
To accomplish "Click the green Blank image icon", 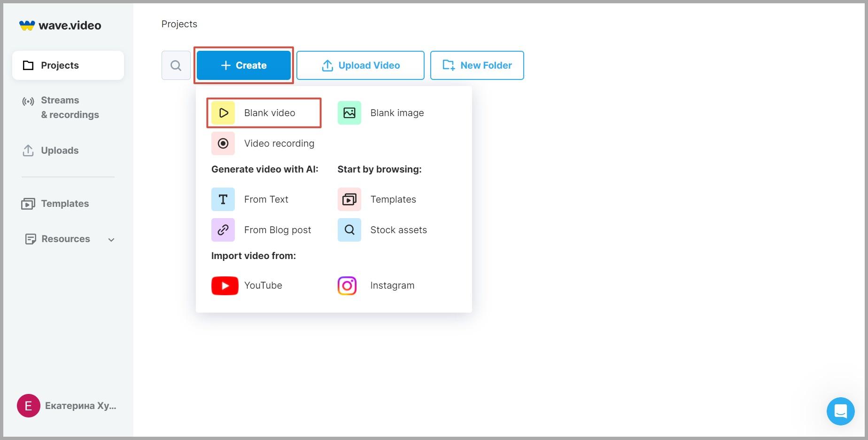I will tap(349, 113).
